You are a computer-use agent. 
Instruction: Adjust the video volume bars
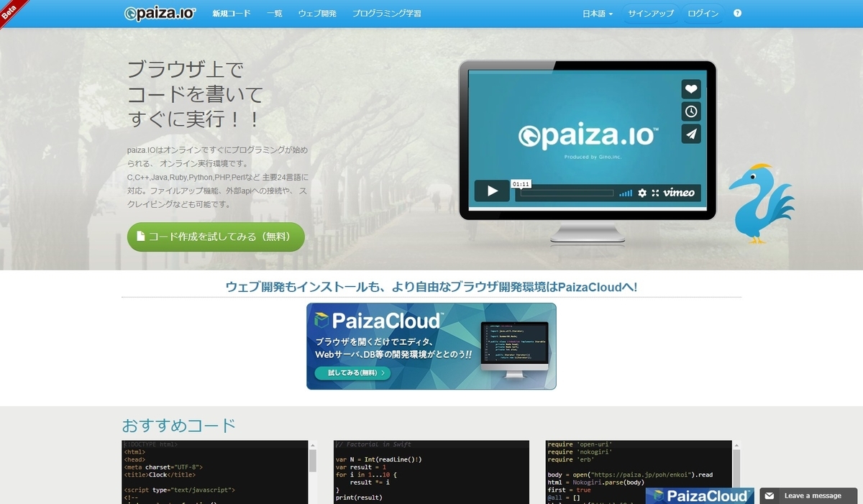click(626, 193)
